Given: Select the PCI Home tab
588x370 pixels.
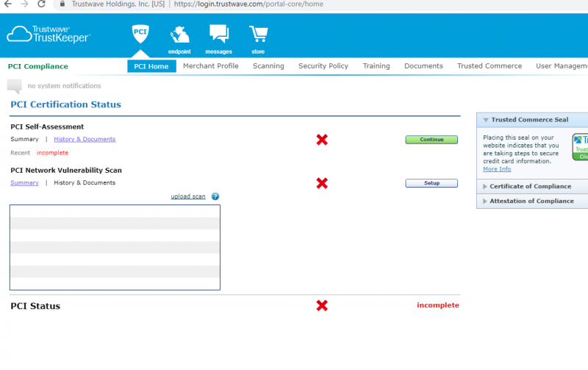Looking at the screenshot, I should (x=151, y=66).
